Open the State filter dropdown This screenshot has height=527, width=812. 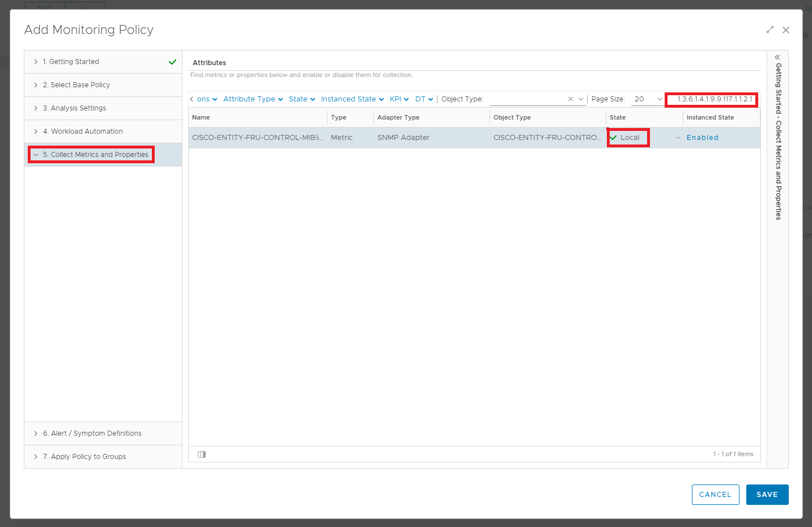click(301, 99)
